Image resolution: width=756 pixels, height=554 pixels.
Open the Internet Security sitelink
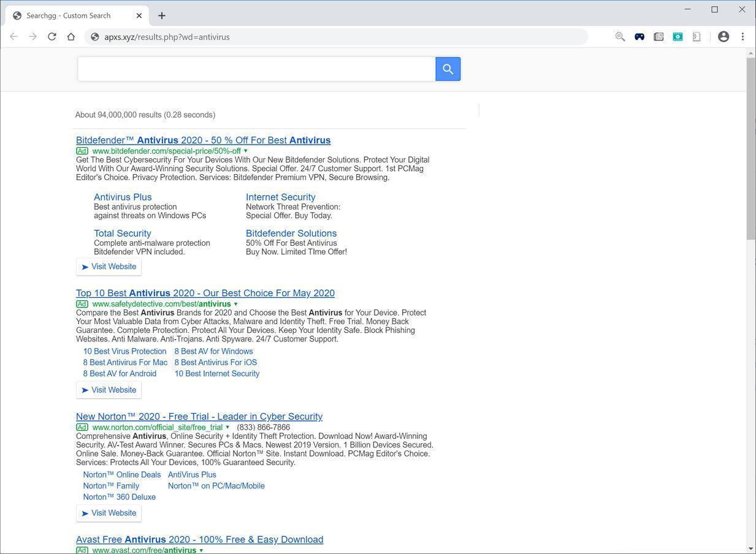tap(281, 197)
